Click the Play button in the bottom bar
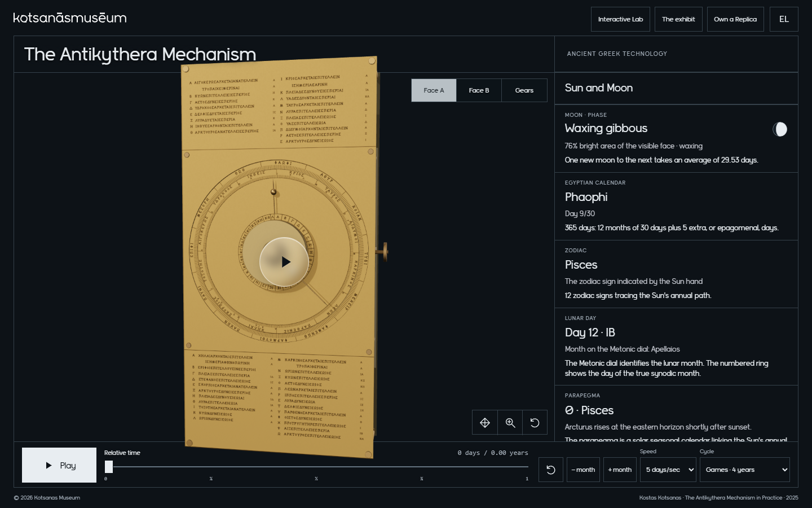This screenshot has width=812, height=508. 59,465
